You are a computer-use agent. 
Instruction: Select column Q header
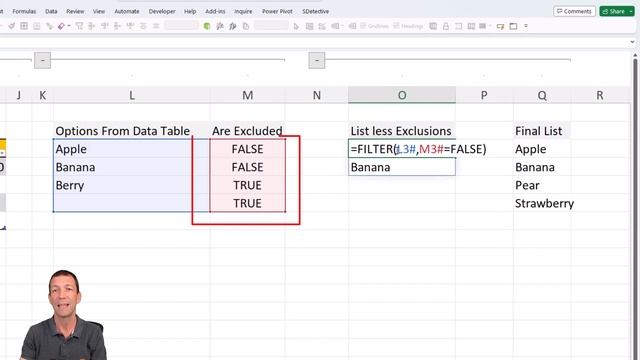[542, 95]
